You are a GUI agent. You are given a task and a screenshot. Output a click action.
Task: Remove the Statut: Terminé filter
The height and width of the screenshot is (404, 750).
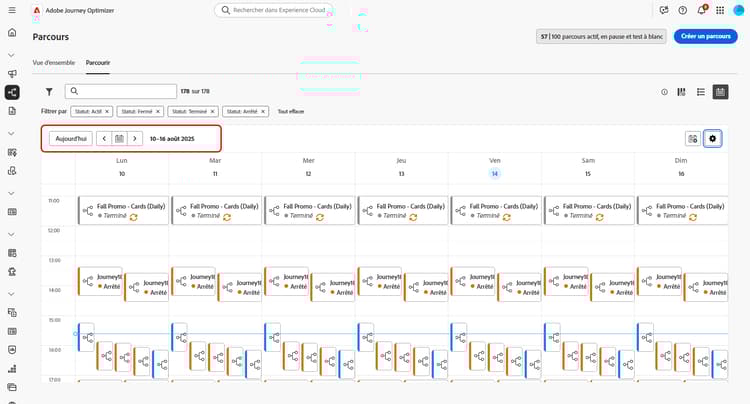212,111
